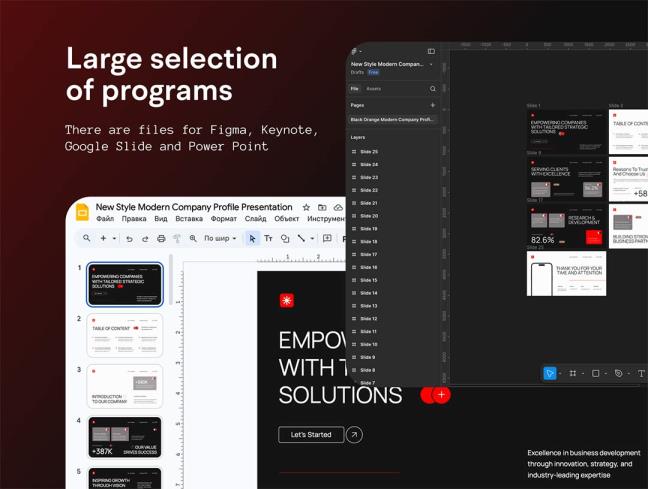The width and height of the screenshot is (648, 489).
Task: Click the undo arrow in Google Slides
Action: coord(129,239)
